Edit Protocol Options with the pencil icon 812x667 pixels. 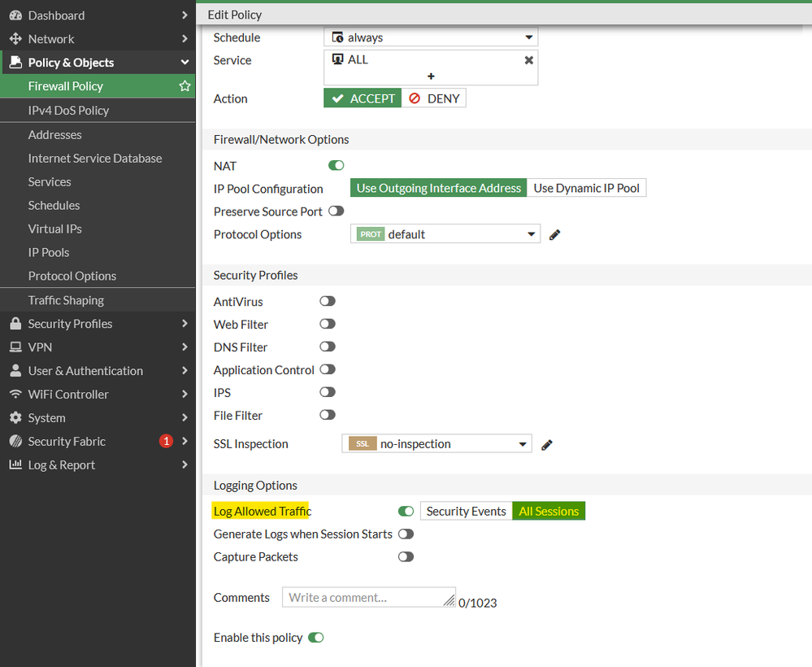[x=554, y=235]
